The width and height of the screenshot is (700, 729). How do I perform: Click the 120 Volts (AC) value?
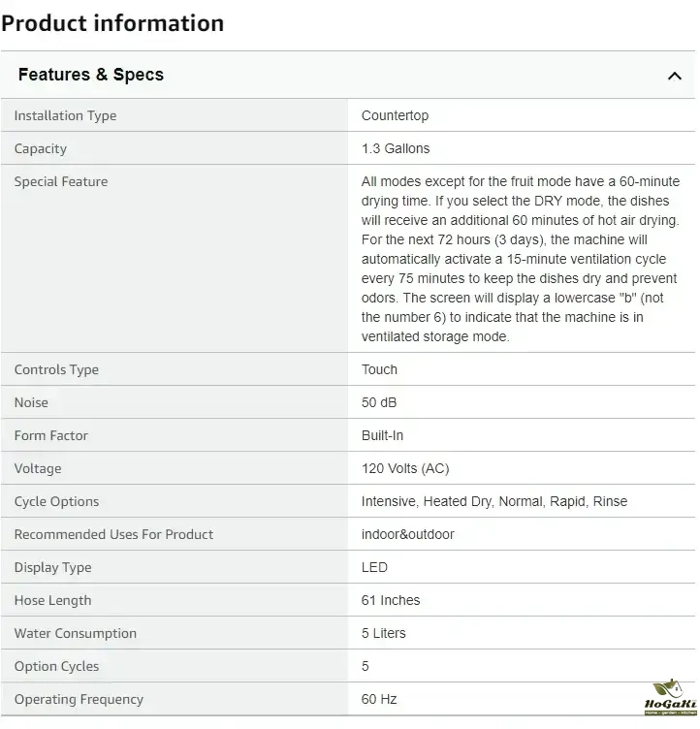[405, 468]
